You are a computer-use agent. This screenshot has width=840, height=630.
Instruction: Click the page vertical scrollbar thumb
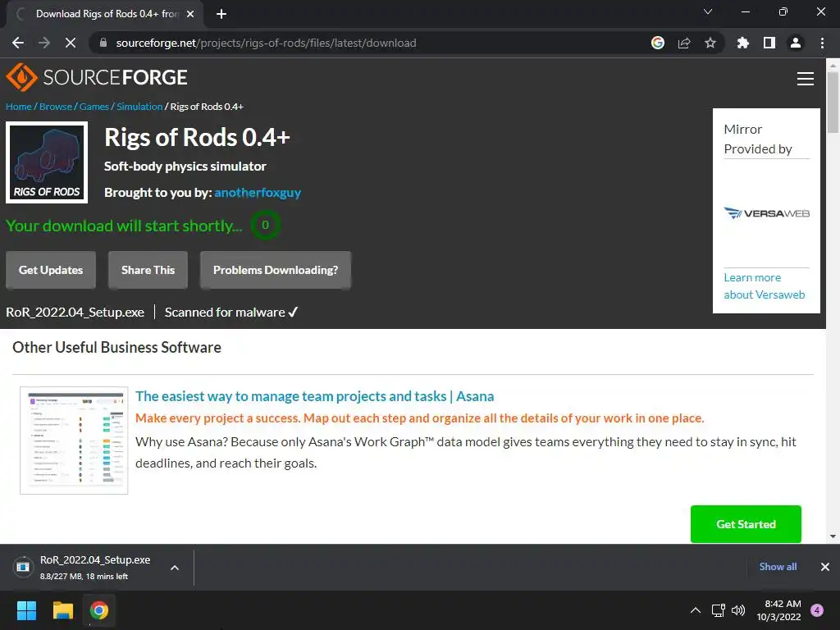[x=833, y=102]
